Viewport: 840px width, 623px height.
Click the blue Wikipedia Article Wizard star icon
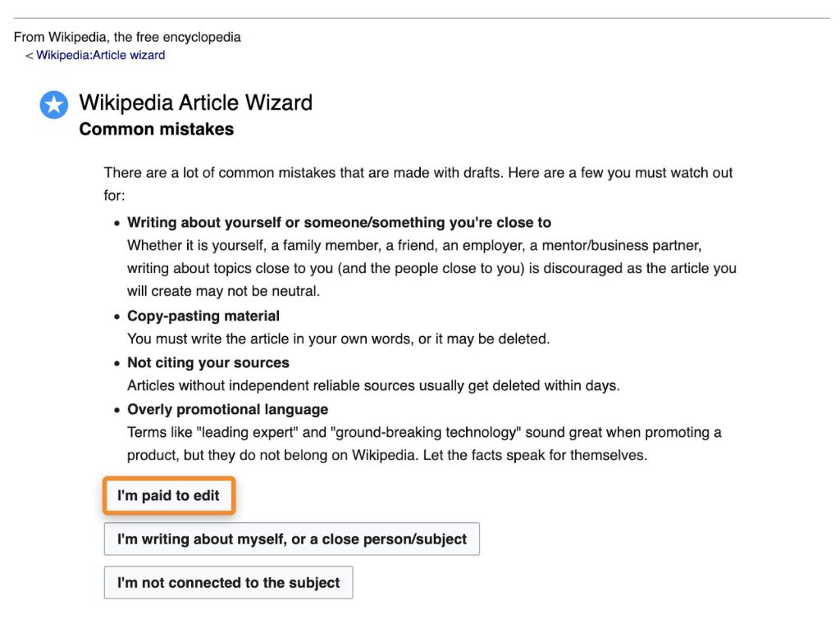(53, 105)
